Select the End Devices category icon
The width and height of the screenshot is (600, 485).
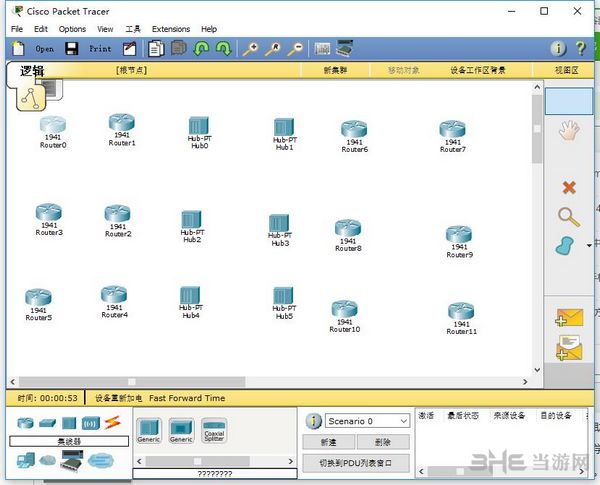click(26, 461)
